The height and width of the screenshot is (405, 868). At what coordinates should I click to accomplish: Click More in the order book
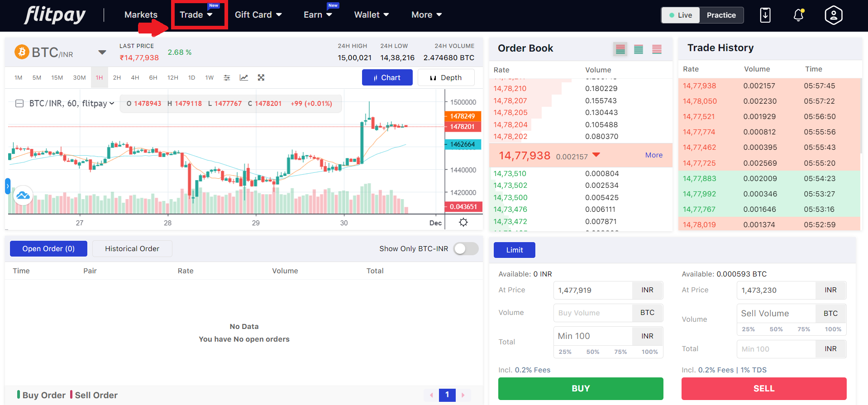(654, 155)
